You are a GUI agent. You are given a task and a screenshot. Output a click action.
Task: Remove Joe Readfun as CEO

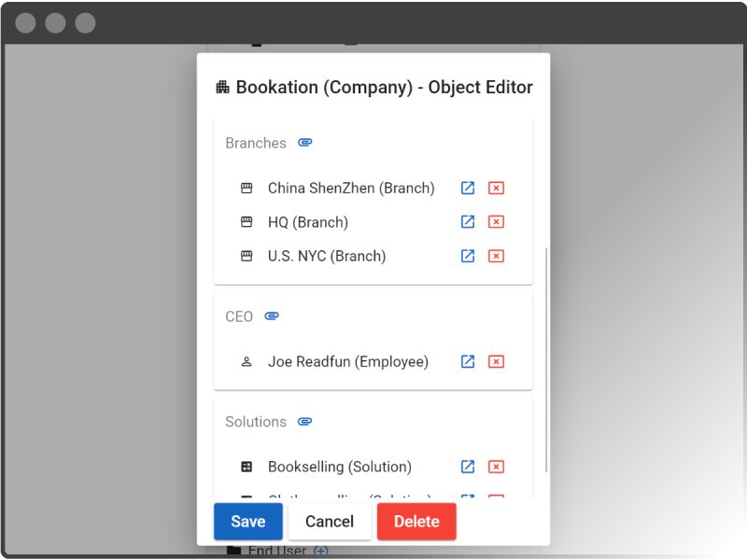pos(496,361)
